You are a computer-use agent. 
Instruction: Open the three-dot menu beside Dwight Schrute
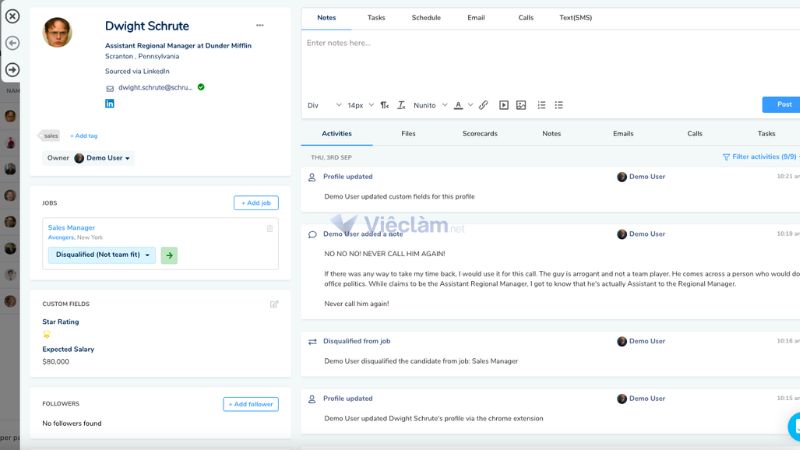[260, 25]
